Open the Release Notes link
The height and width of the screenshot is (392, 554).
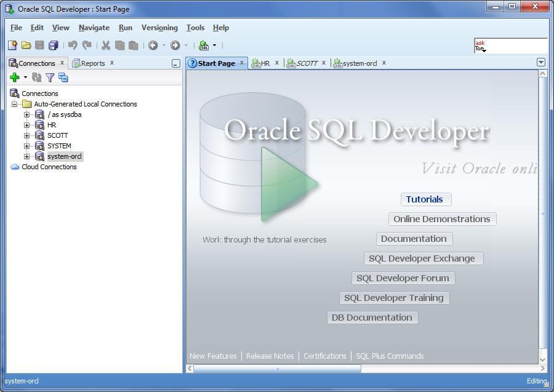pos(270,356)
